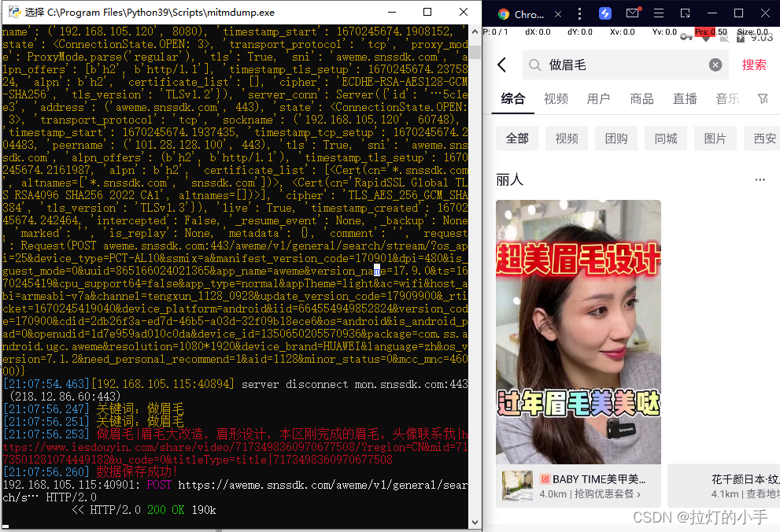Click the key icon in the status bar
Viewport: 780px width, 532px height.
click(687, 38)
